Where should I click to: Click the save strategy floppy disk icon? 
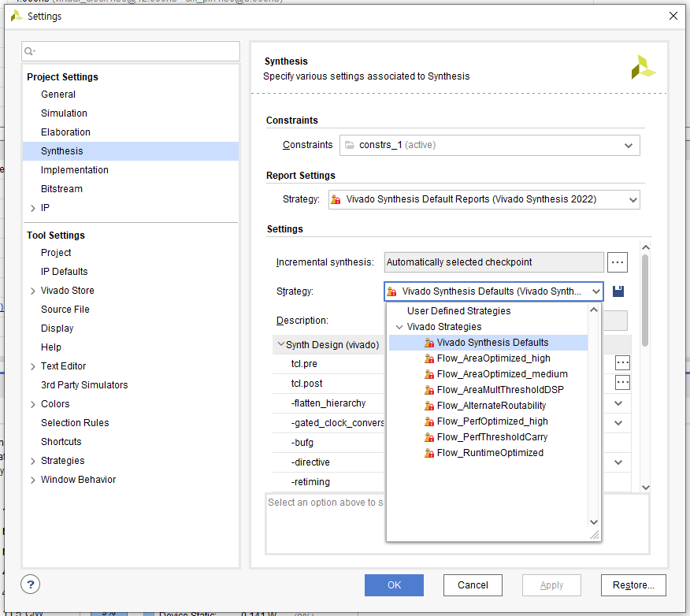[618, 291]
